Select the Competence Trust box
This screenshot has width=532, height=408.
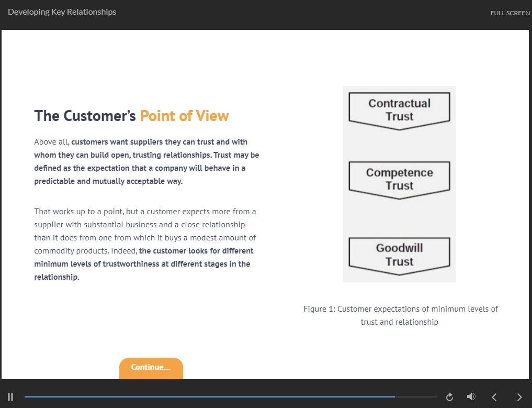point(399,179)
